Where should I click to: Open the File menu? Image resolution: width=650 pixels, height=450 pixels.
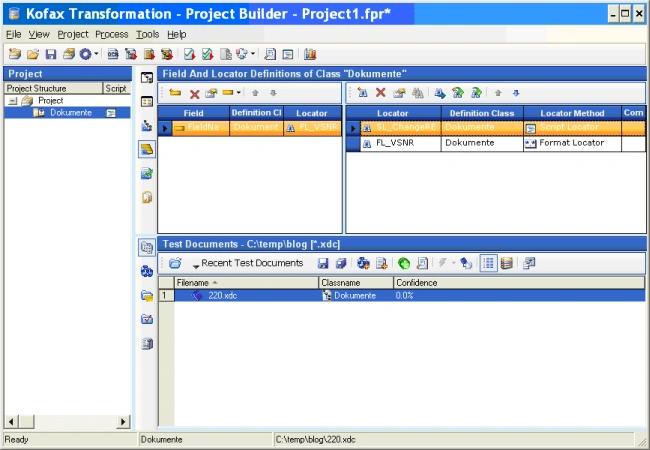pos(14,34)
